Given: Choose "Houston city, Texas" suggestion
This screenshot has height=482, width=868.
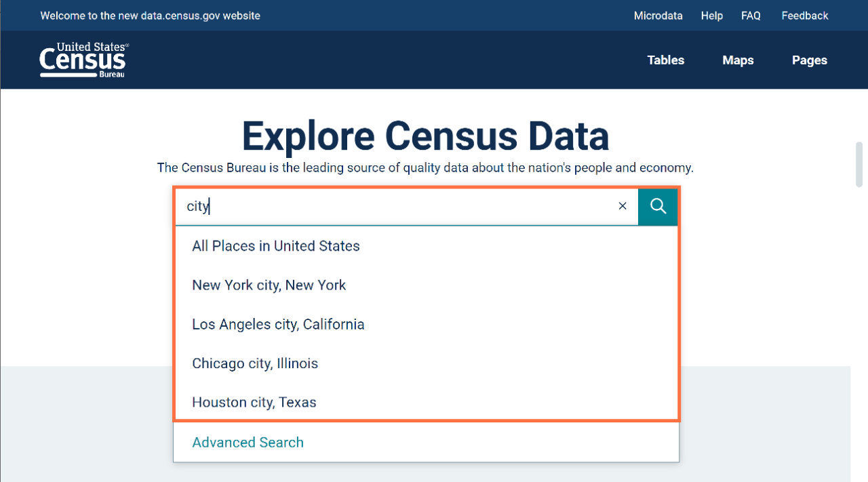Looking at the screenshot, I should [x=427, y=403].
